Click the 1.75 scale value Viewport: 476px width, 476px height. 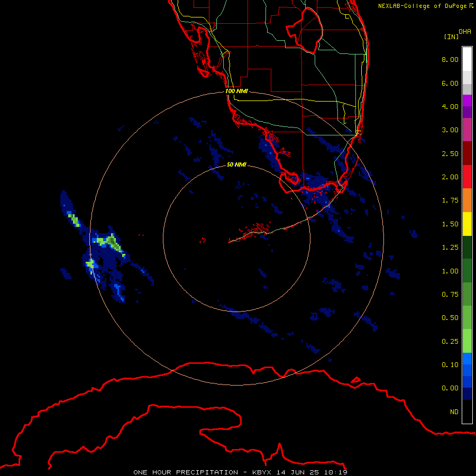click(x=450, y=200)
